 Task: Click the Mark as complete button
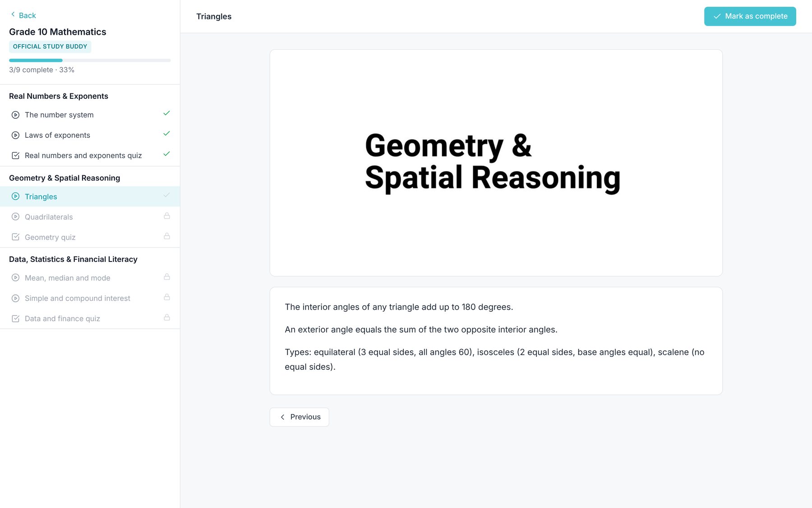(x=750, y=16)
